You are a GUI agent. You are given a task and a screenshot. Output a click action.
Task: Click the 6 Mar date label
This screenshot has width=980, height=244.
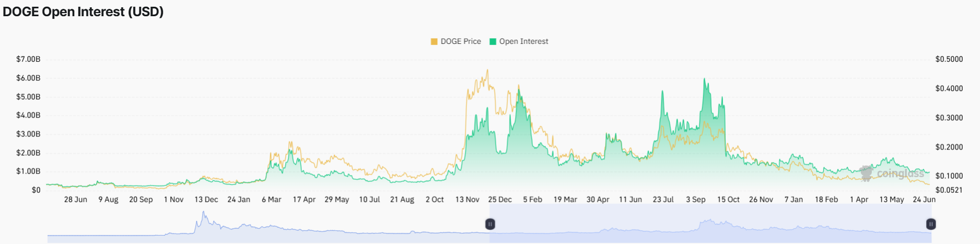[x=272, y=200]
